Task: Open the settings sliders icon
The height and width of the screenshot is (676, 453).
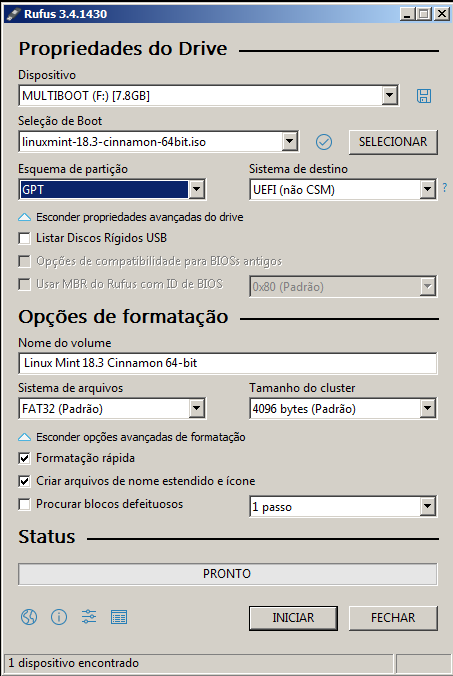Action: tap(89, 617)
